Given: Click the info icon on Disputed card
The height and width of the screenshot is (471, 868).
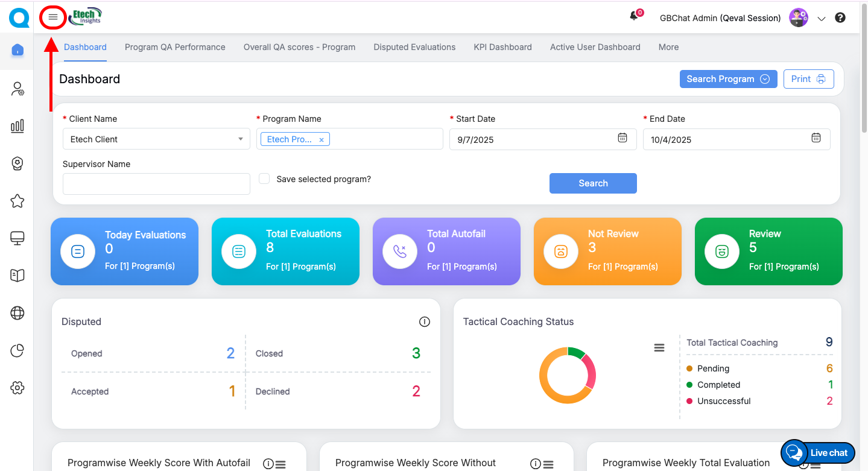Looking at the screenshot, I should [x=425, y=322].
